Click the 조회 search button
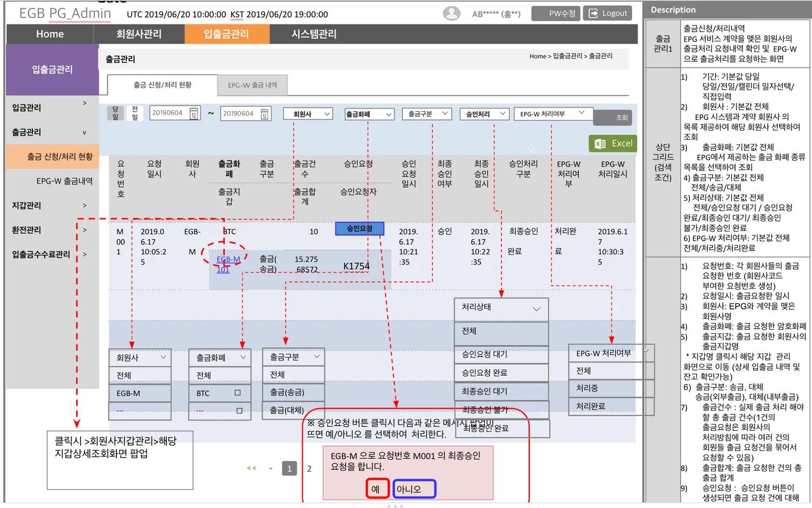The image size is (812, 508). [x=613, y=117]
